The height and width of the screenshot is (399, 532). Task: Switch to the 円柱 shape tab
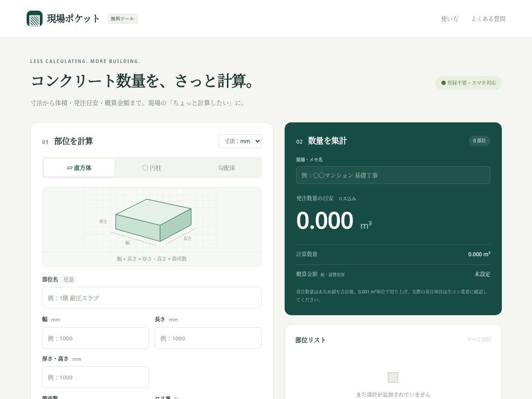[x=152, y=168]
